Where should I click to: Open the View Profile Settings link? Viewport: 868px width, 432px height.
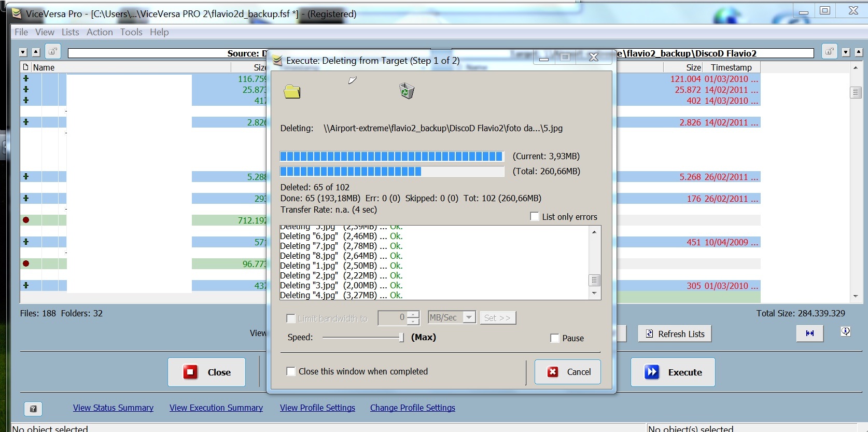[317, 408]
